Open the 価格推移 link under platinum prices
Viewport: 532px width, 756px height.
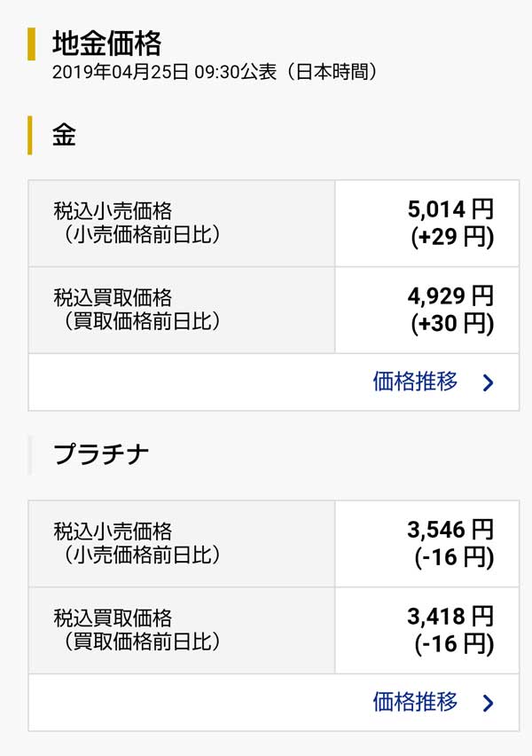(x=415, y=703)
